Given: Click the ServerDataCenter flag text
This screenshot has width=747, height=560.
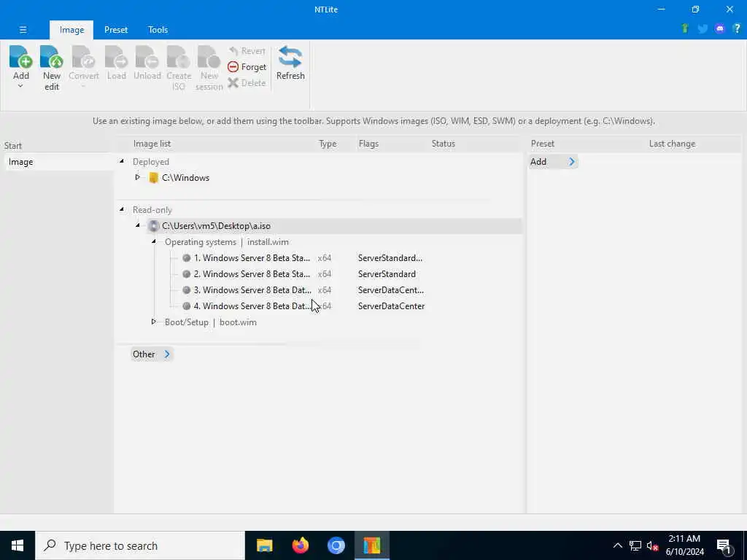Looking at the screenshot, I should click(x=391, y=306).
